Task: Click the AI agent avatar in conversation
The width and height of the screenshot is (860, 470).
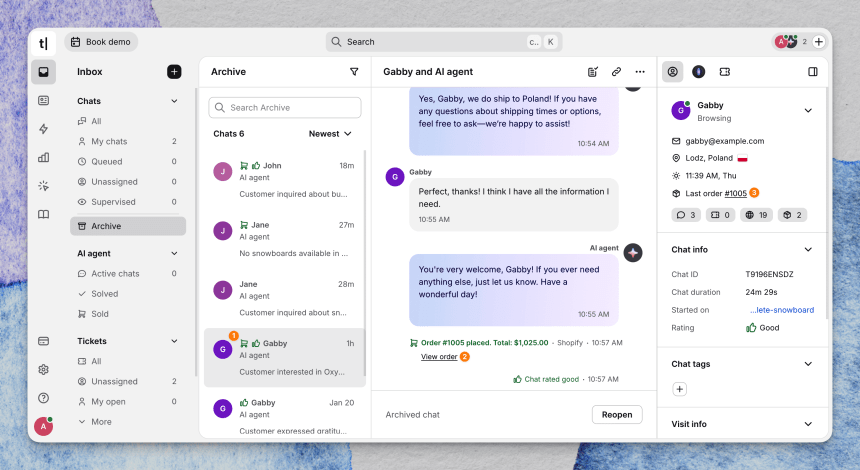Action: (633, 253)
